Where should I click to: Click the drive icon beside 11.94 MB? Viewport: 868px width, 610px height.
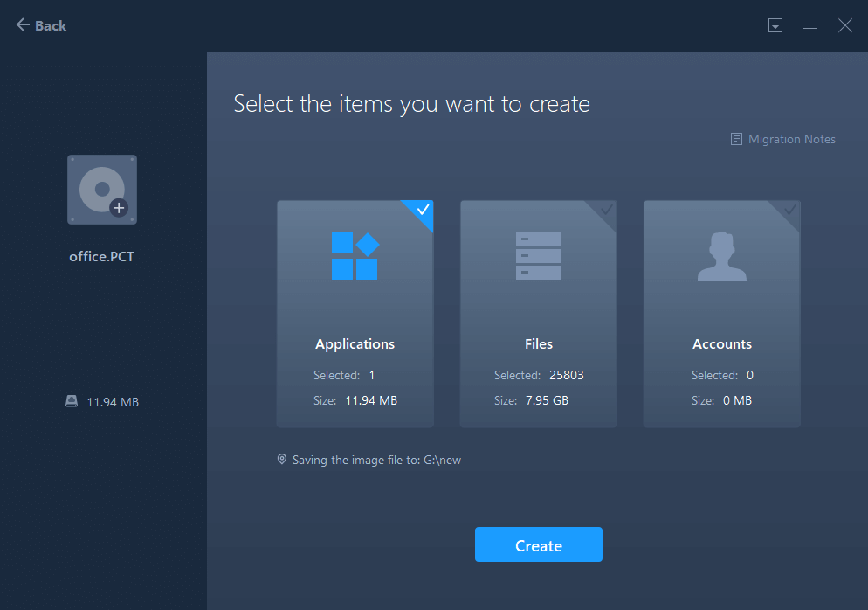pos(71,400)
